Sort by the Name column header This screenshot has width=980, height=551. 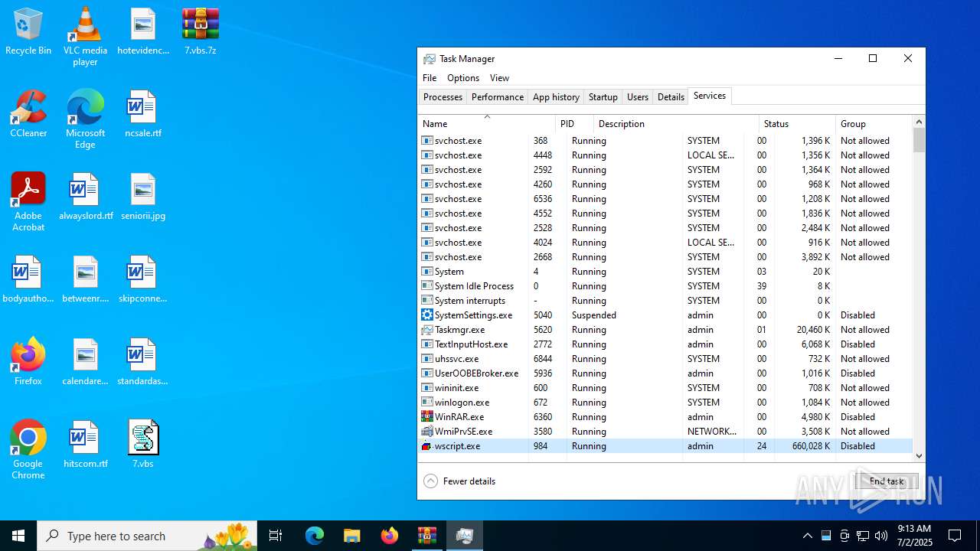[486, 123]
